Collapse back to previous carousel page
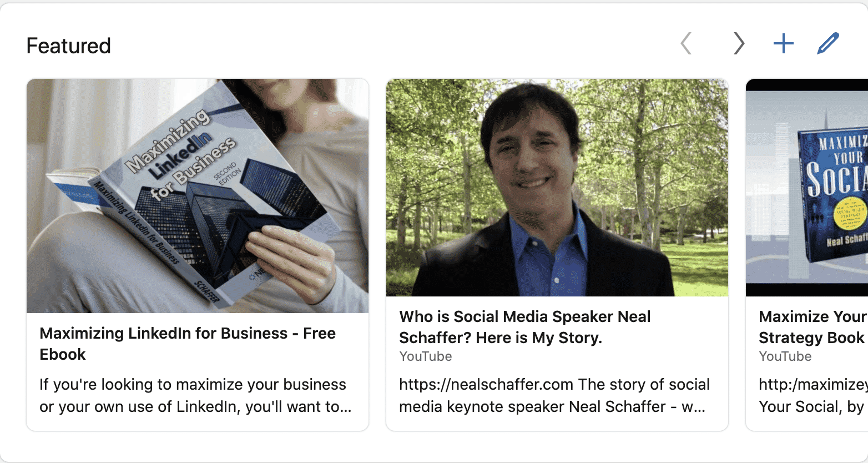Screen dimensions: 868x463 687,43
